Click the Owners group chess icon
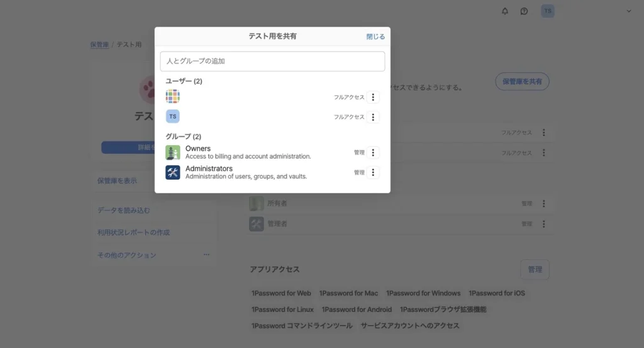 [173, 153]
